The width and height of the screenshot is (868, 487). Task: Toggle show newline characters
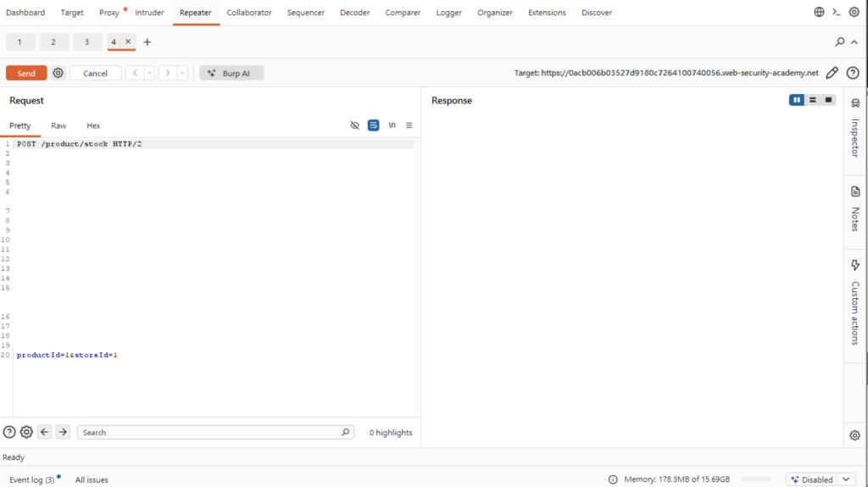click(x=392, y=125)
